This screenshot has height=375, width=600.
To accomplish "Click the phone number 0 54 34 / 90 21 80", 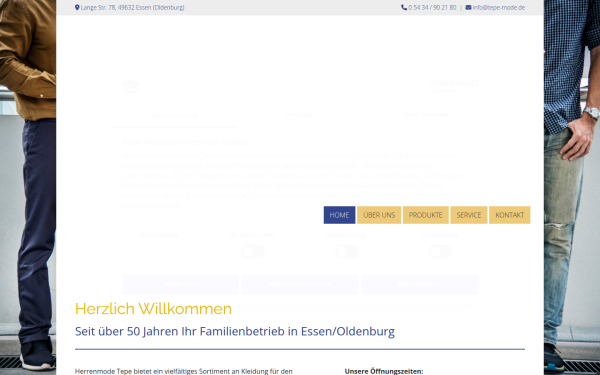I will click(x=432, y=7).
